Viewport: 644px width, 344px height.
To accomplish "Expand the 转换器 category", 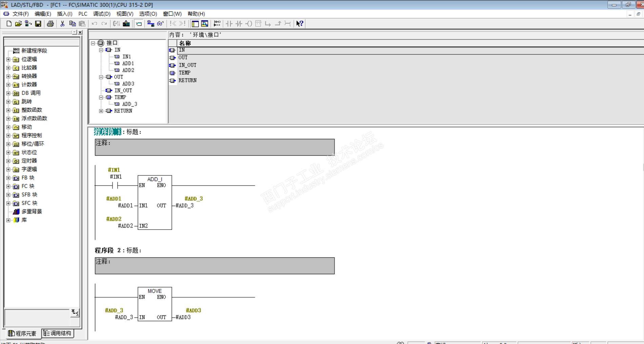I will [x=8, y=76].
